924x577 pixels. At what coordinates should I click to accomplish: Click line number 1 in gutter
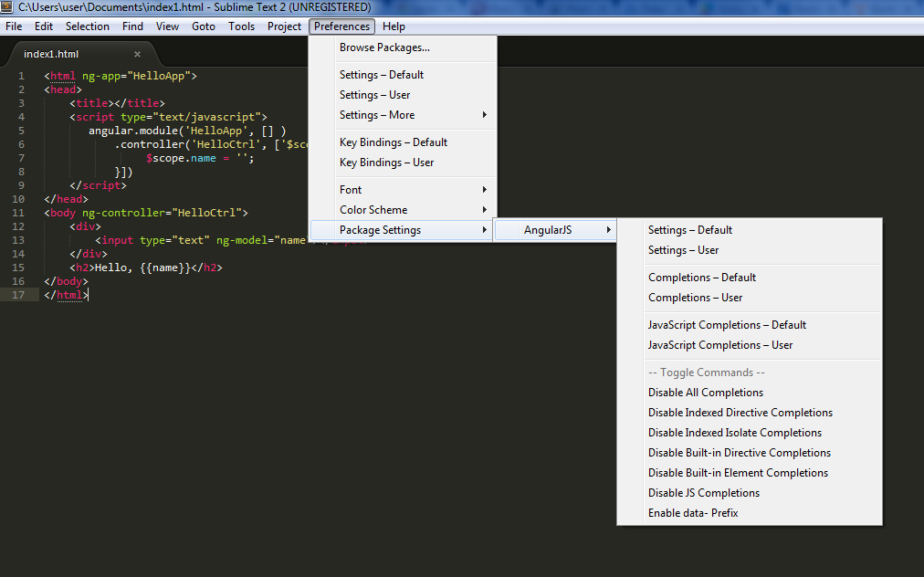tap(21, 76)
